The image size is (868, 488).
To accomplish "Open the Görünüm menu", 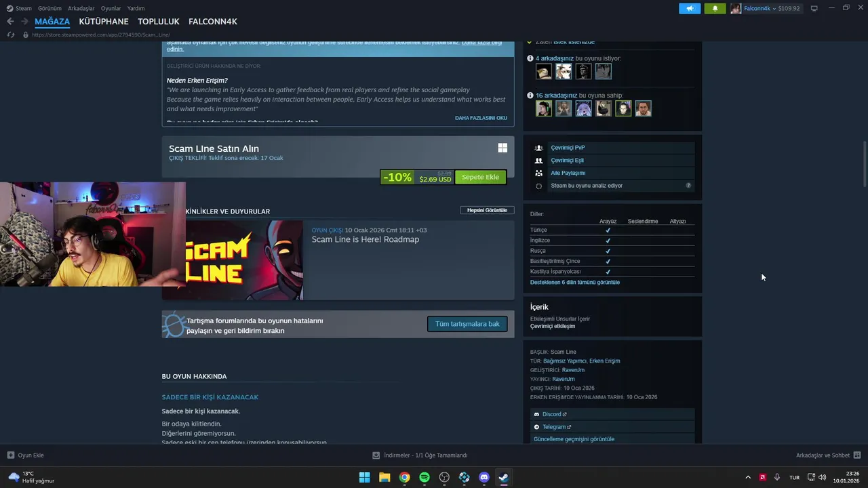I will pyautogui.click(x=50, y=8).
